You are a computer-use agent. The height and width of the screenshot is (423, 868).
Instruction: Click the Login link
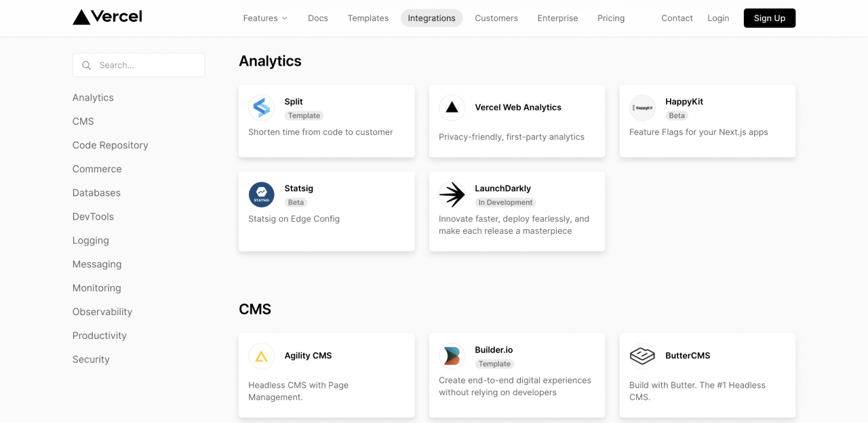718,18
